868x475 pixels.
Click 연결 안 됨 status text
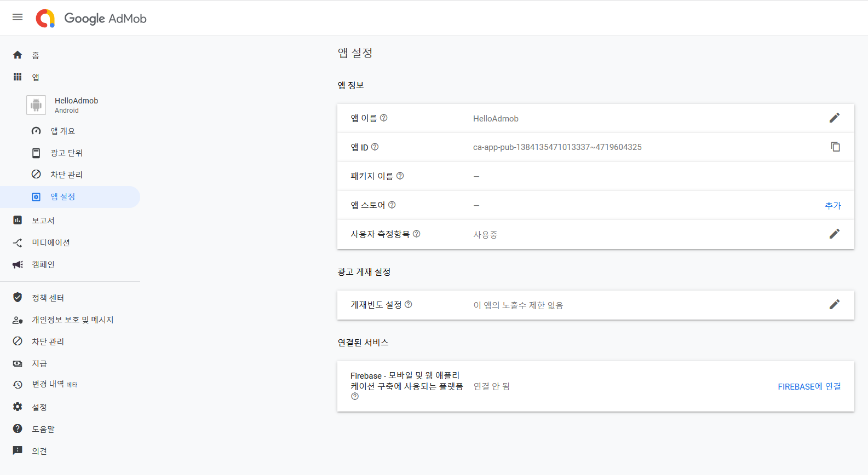(491, 386)
